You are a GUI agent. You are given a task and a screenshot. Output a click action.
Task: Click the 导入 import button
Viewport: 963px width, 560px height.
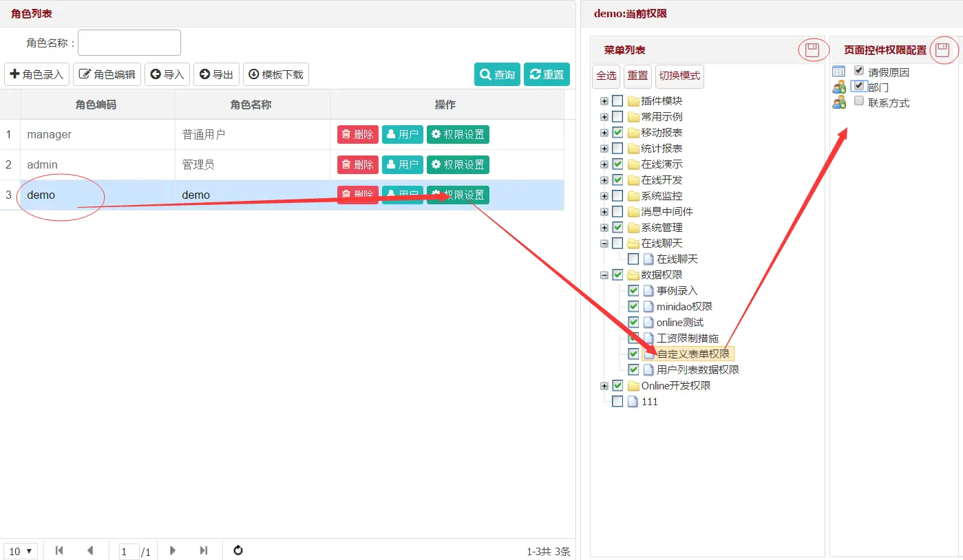(x=167, y=74)
